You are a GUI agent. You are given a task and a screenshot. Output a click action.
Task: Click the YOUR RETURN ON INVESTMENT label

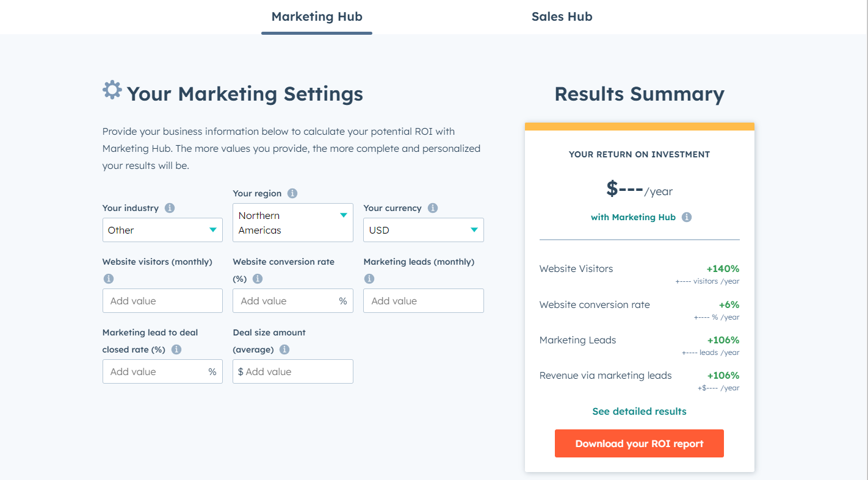(x=639, y=154)
